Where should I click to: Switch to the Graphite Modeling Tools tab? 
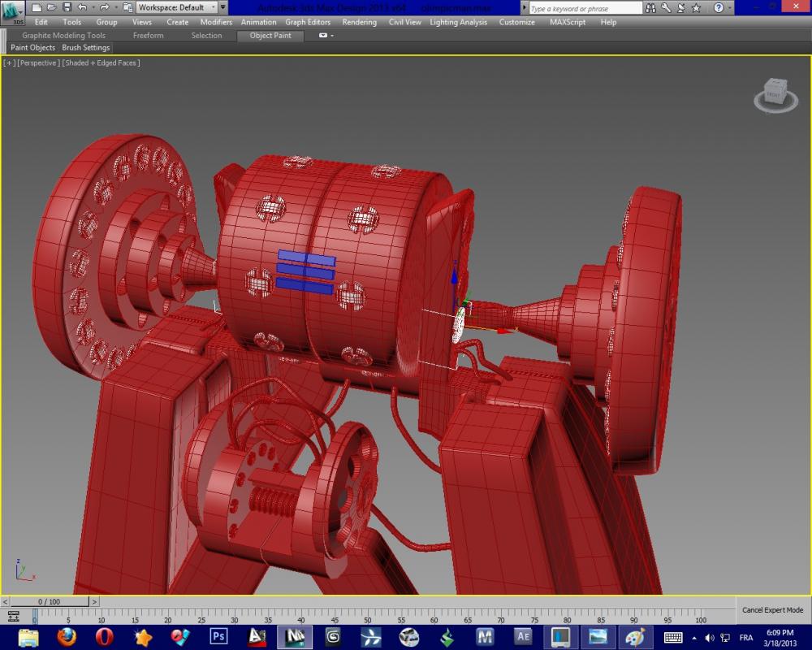click(63, 36)
